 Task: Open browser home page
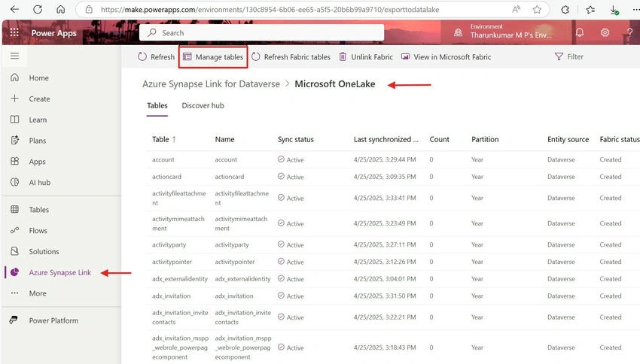[x=60, y=9]
